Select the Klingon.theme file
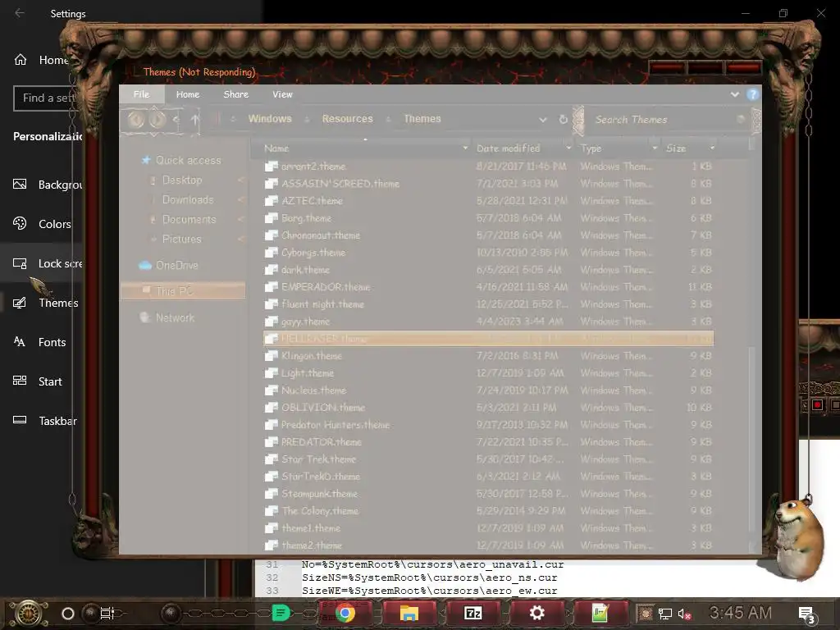The image size is (840, 630). pyautogui.click(x=488, y=356)
